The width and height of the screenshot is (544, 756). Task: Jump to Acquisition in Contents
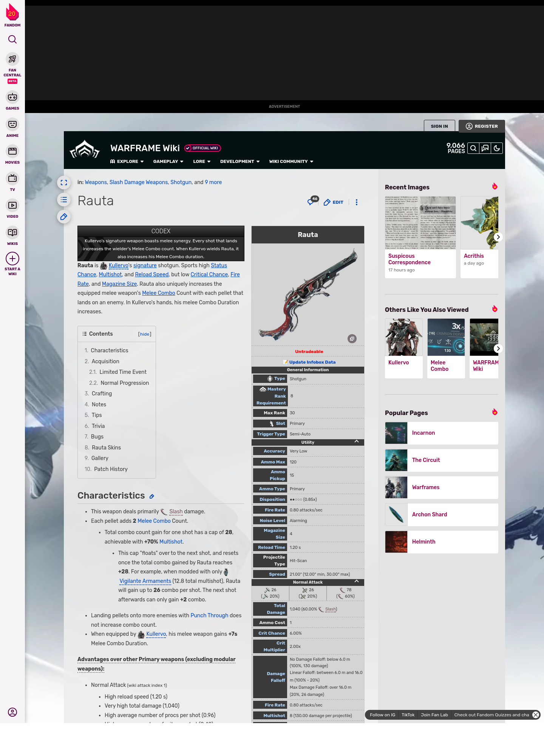[x=105, y=361]
